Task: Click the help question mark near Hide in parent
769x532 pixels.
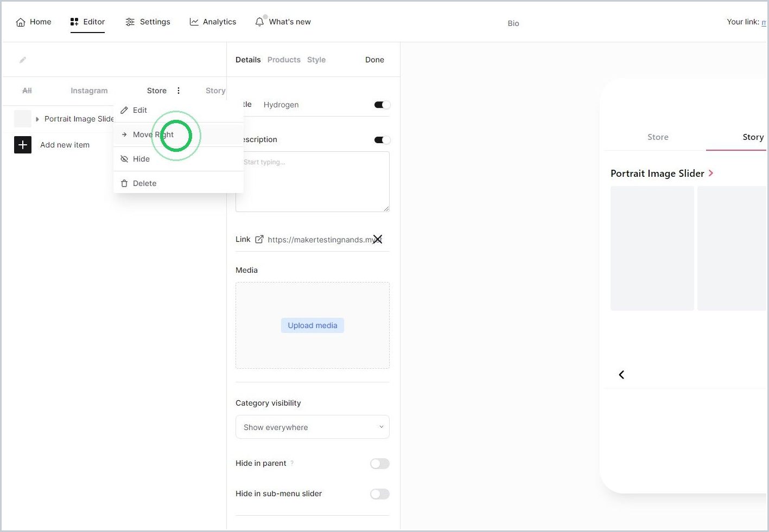Action: point(292,463)
